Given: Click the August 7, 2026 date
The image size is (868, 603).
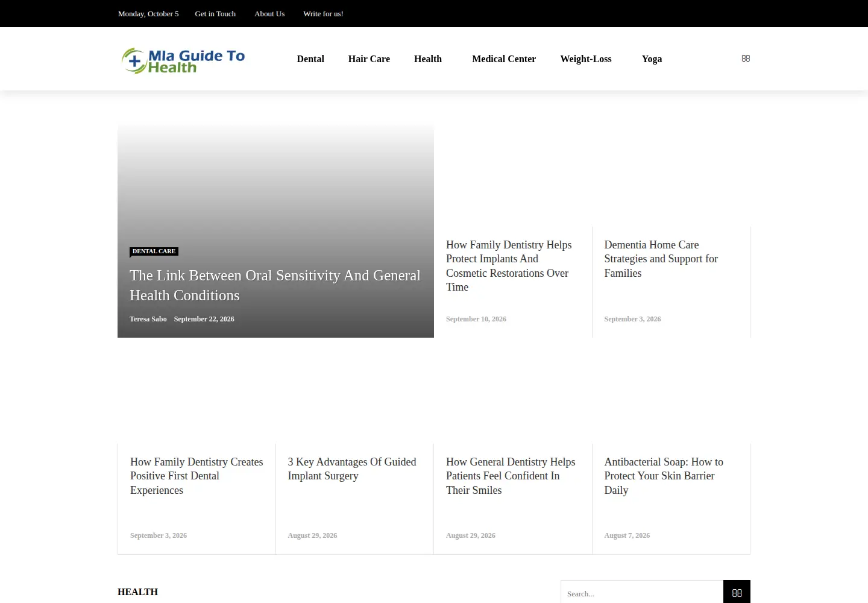Looking at the screenshot, I should [x=627, y=535].
